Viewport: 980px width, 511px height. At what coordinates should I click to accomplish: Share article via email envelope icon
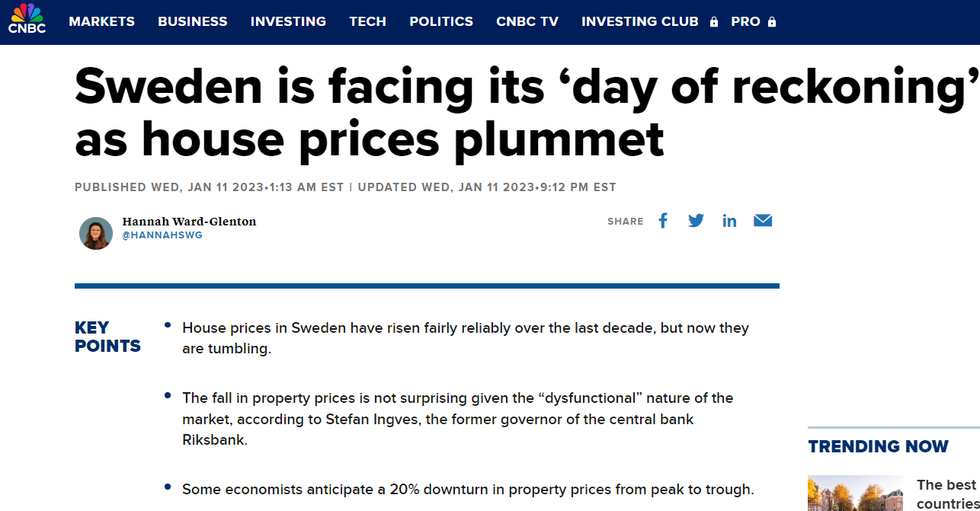pyautogui.click(x=763, y=221)
